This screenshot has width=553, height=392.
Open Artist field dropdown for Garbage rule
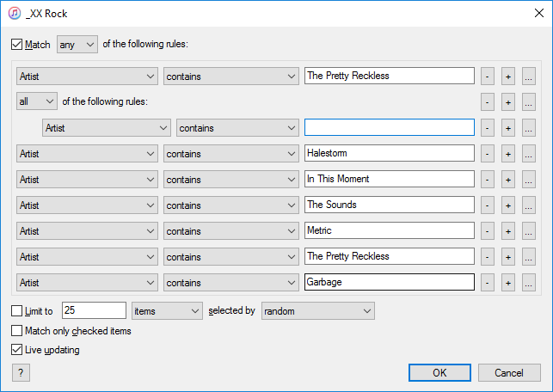tap(87, 283)
